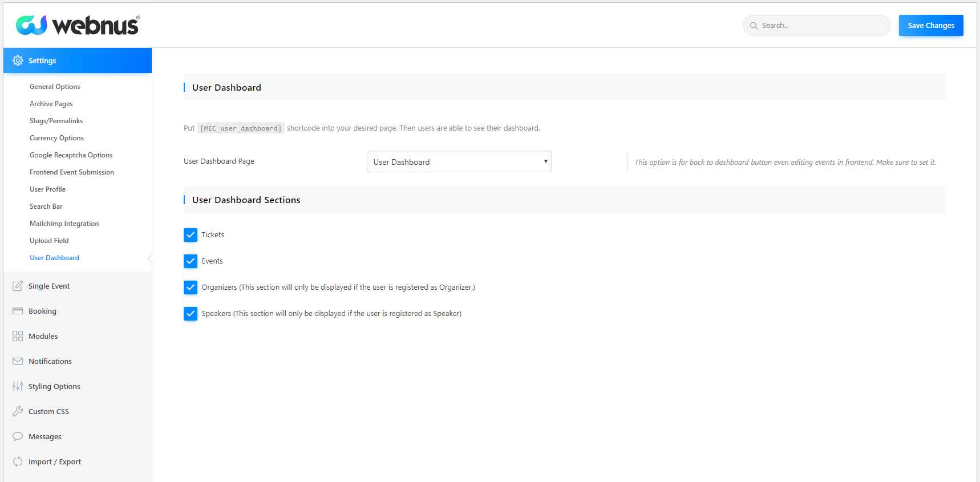Open Google Recaptcha Options
Image resolution: width=980 pixels, height=482 pixels.
pos(71,155)
